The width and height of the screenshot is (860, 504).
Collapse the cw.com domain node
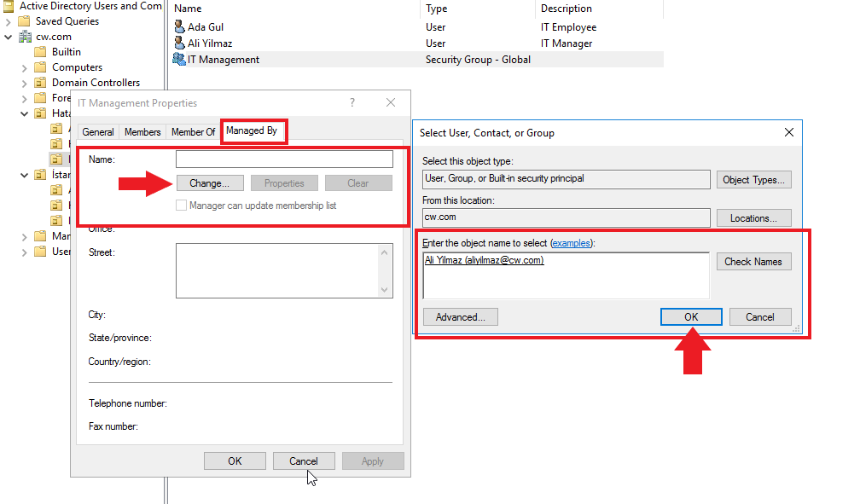[x=9, y=37]
